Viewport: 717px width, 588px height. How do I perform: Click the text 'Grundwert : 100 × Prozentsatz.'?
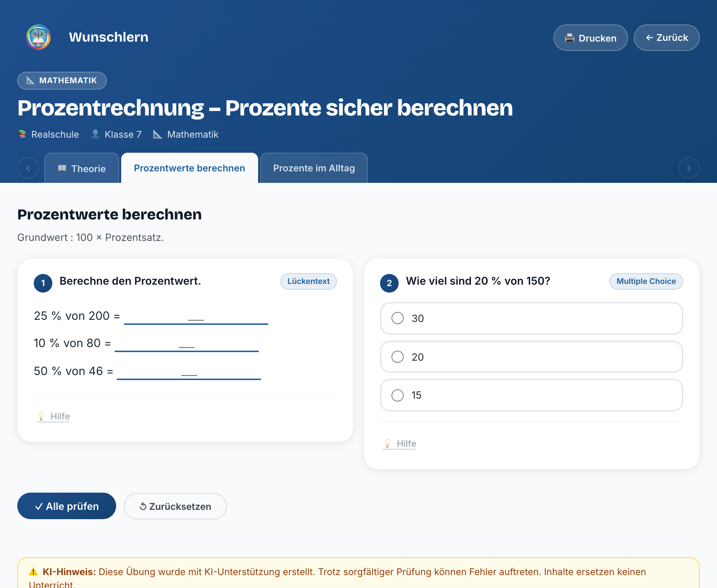coord(91,237)
